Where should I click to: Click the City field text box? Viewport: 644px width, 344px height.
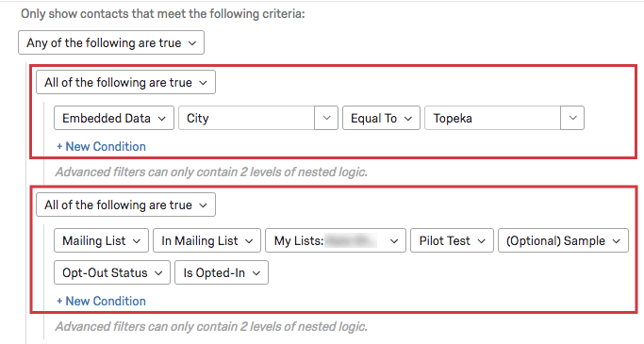pyautogui.click(x=246, y=118)
